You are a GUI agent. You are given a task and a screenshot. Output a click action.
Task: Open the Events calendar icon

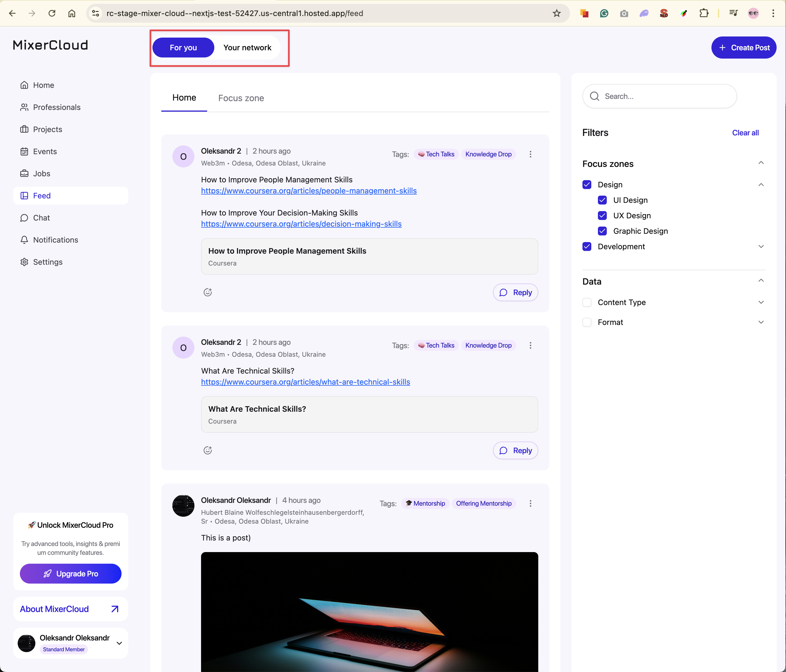24,151
